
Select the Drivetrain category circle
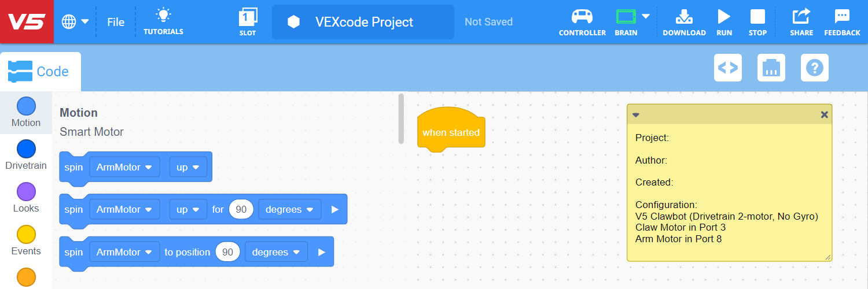[26, 149]
